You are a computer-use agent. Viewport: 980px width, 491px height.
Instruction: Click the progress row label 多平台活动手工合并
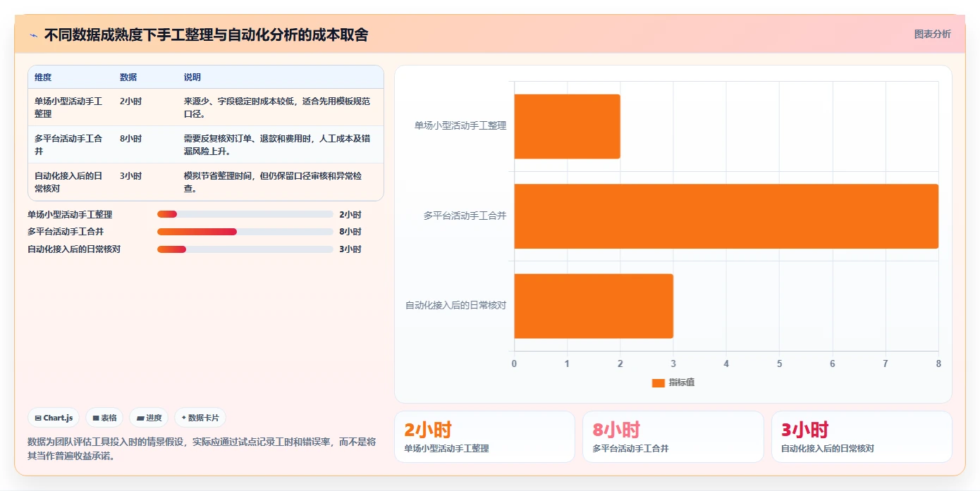pos(66,232)
